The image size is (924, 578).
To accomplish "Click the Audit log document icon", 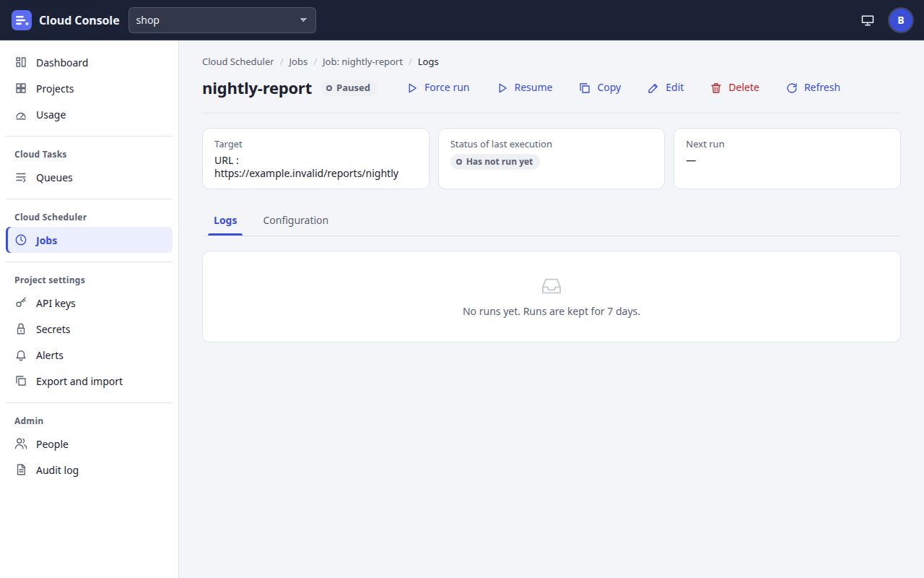I will 21,470.
